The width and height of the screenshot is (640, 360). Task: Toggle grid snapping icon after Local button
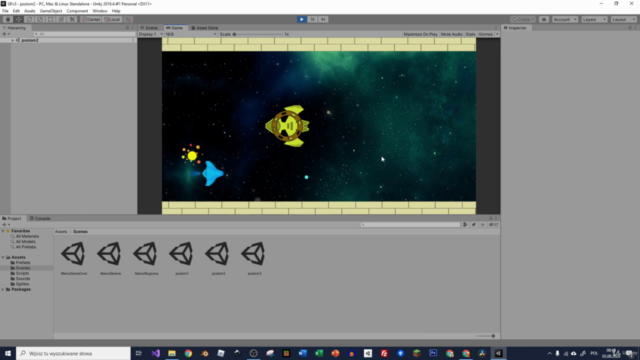click(128, 19)
